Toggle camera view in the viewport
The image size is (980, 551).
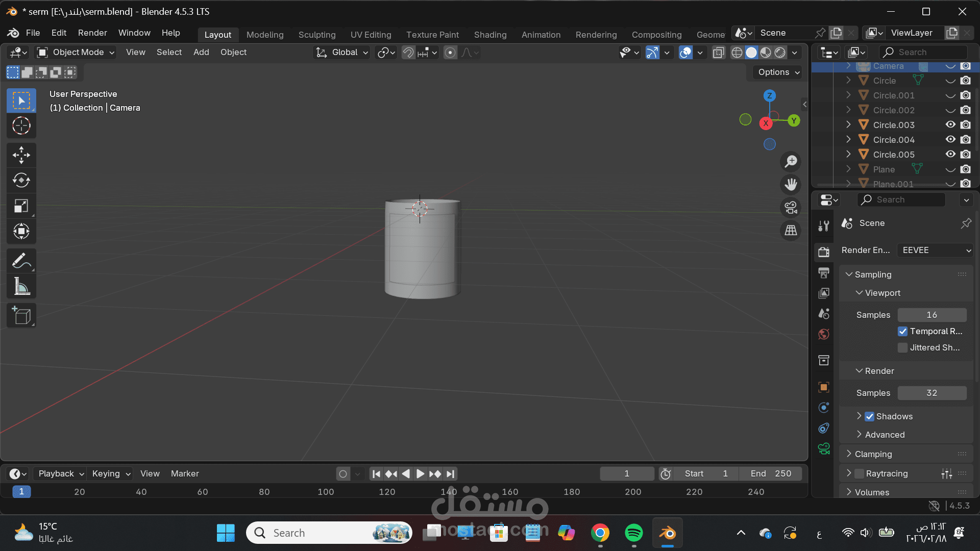click(x=791, y=208)
